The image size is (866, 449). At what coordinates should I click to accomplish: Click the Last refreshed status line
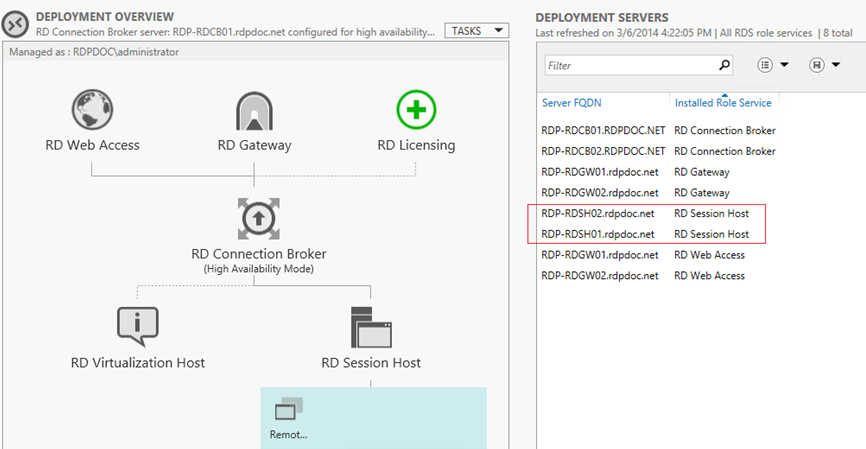(x=694, y=33)
